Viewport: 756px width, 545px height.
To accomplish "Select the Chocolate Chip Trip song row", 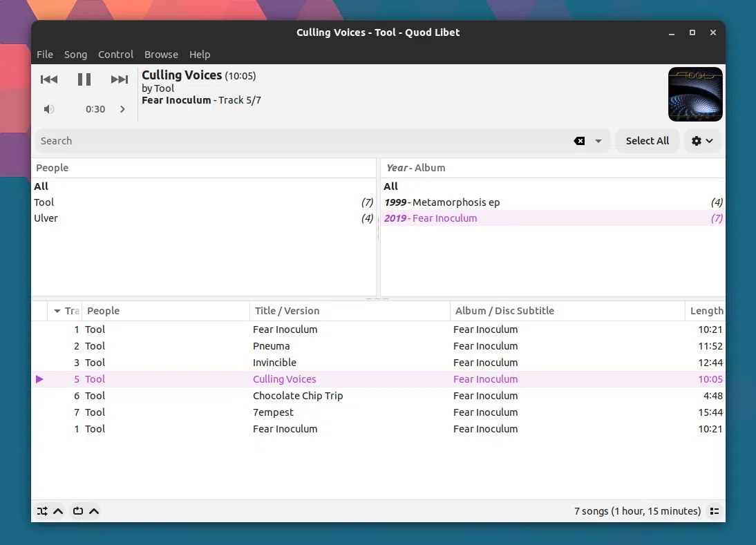I will pos(379,396).
